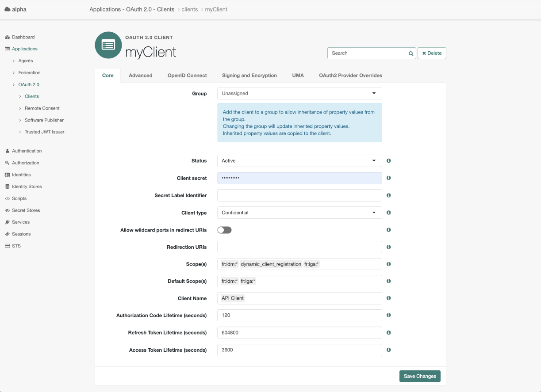541x392 pixels.
Task: Click the Save Changes button
Action: point(419,376)
